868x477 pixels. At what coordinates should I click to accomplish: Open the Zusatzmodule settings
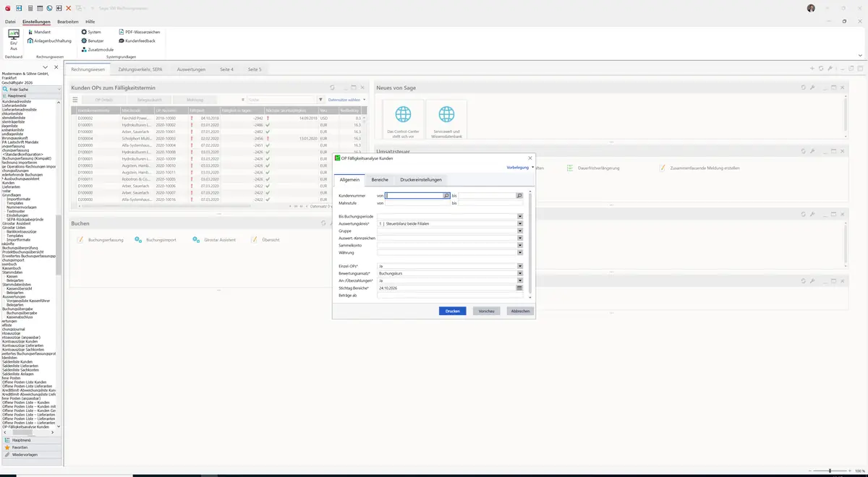pos(98,49)
